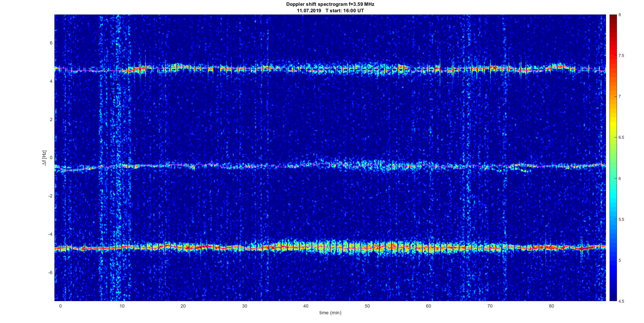Click the lower signal trace near -4.7 Hz
644x323 pixels.
[330, 247]
